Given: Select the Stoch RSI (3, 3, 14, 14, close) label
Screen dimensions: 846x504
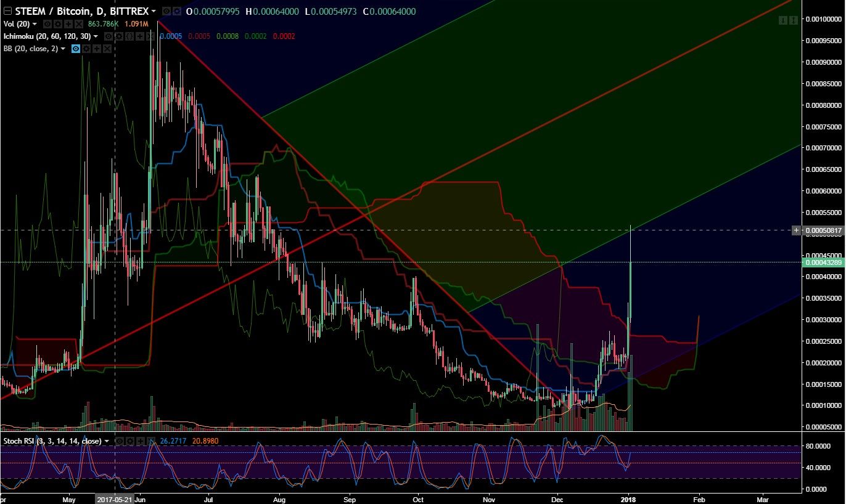Looking at the screenshot, I should [x=52, y=441].
